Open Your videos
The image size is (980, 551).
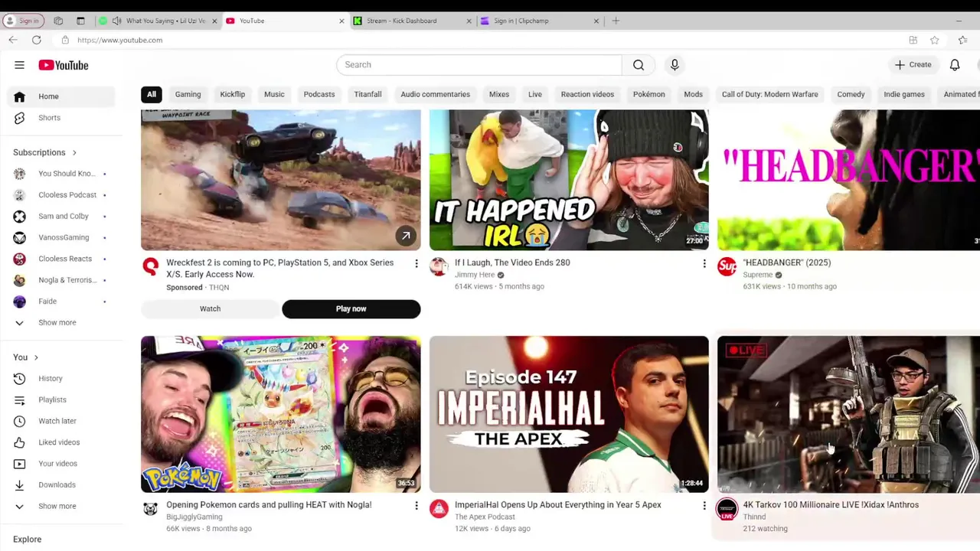61,464
